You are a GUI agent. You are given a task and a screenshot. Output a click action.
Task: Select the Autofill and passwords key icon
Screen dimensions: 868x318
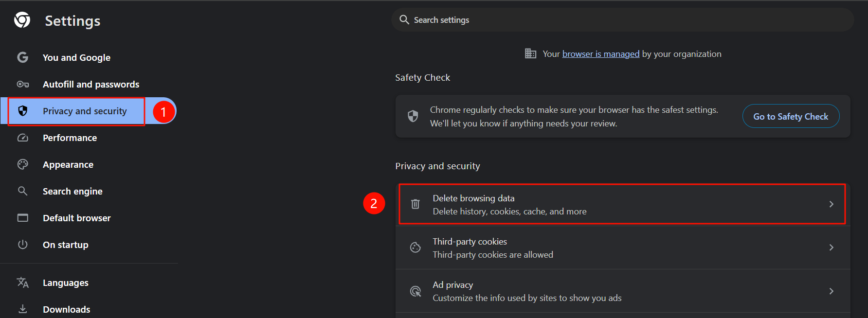click(22, 84)
